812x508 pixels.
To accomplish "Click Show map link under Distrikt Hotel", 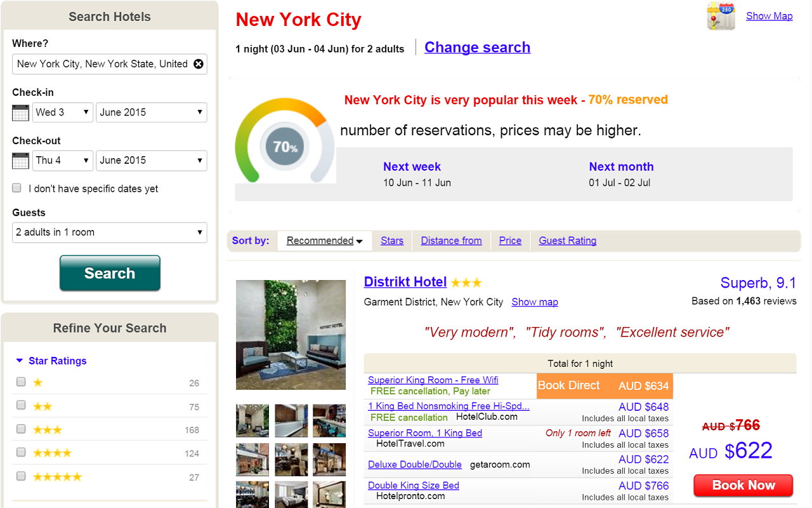I will point(535,302).
